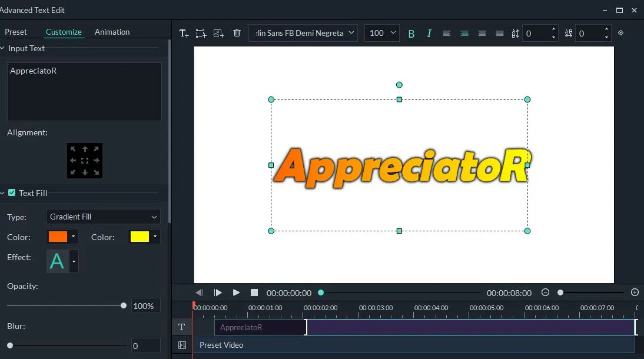Image resolution: width=644 pixels, height=359 pixels.
Task: Align text to middle-left in alignment grid
Action: (73, 161)
